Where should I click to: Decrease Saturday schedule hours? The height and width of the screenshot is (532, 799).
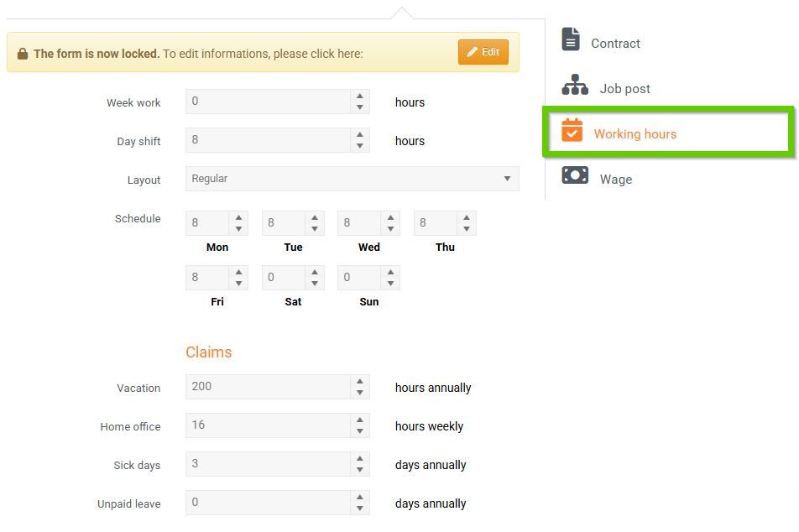click(x=315, y=283)
